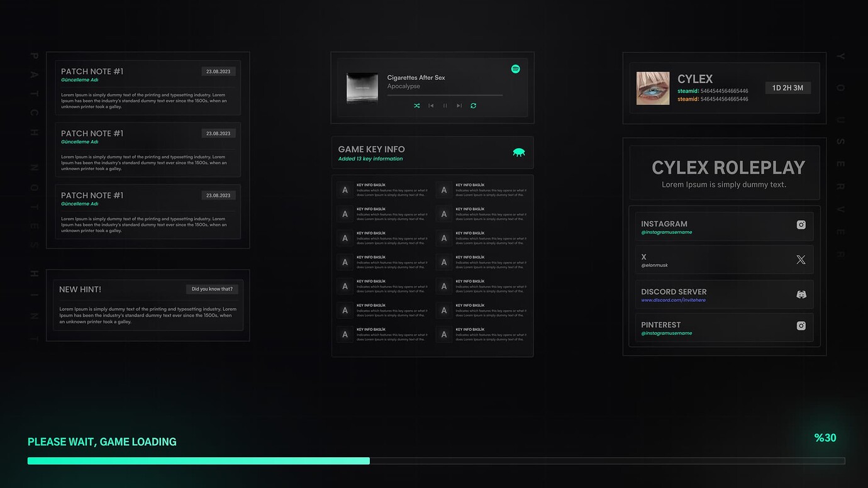
Task: Click the Did you know that badge
Action: pyautogui.click(x=212, y=289)
